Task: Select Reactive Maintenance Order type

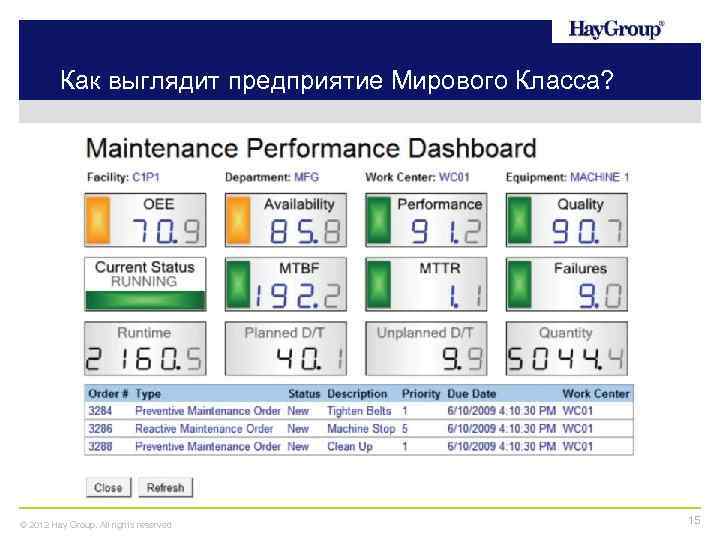Action: [x=204, y=429]
